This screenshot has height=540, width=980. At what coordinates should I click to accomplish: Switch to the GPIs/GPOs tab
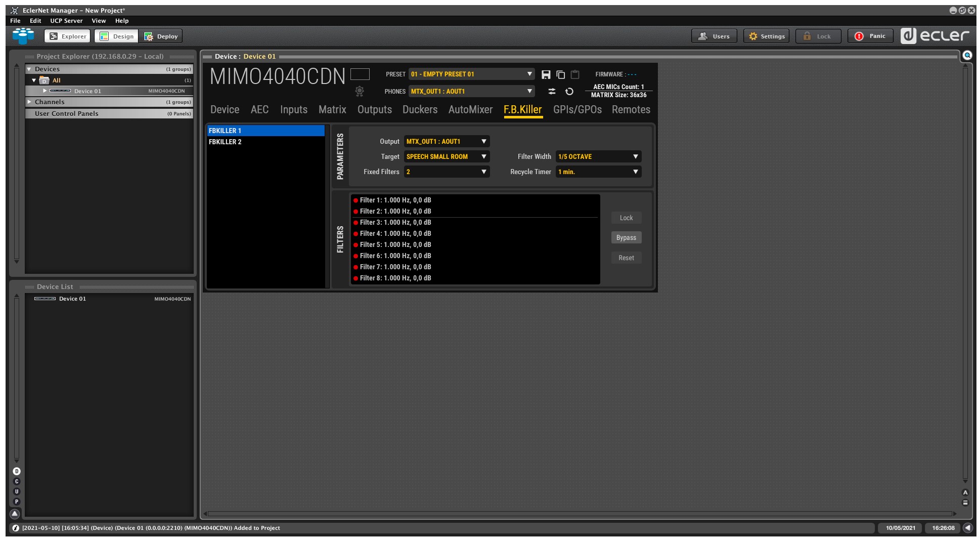(577, 110)
